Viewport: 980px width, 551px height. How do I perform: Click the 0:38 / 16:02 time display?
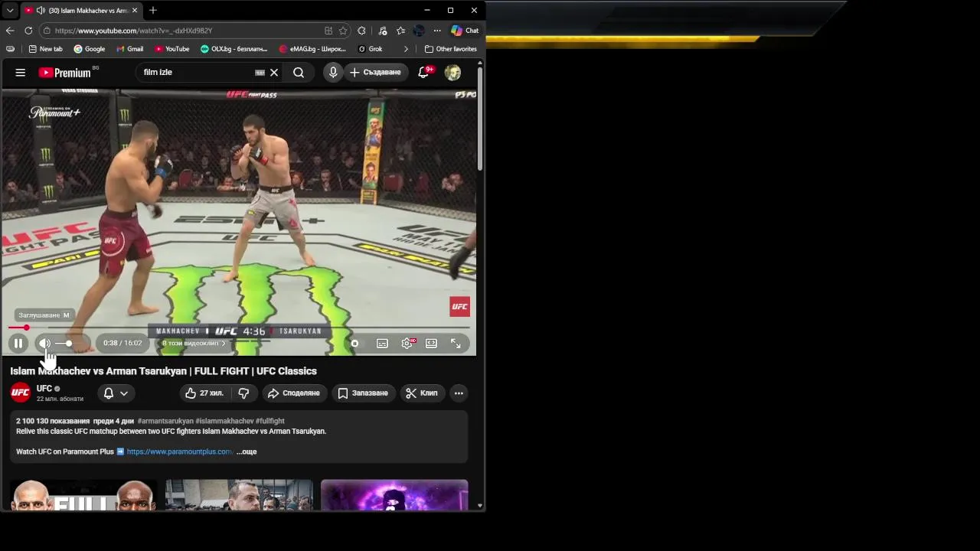click(122, 344)
